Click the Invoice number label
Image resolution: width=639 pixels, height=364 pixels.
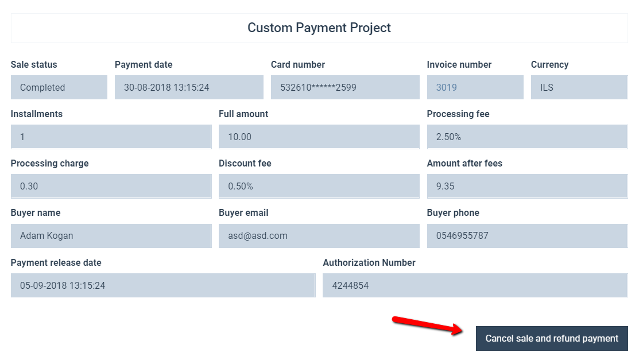pos(459,64)
